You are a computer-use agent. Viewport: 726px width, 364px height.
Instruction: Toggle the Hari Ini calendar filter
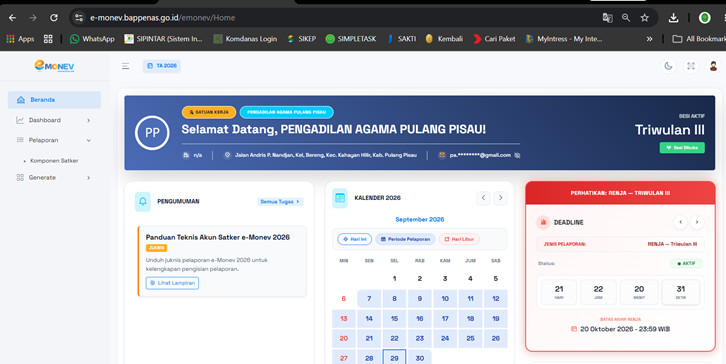pyautogui.click(x=355, y=239)
